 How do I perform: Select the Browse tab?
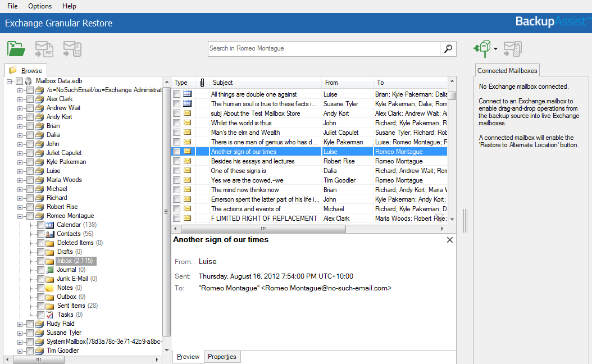pyautogui.click(x=26, y=70)
